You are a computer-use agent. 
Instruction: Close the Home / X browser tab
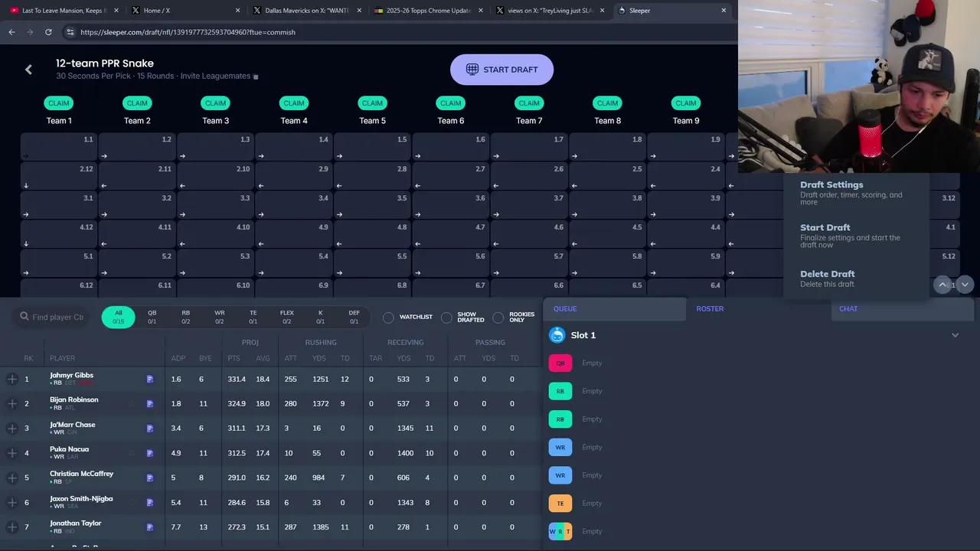237,11
